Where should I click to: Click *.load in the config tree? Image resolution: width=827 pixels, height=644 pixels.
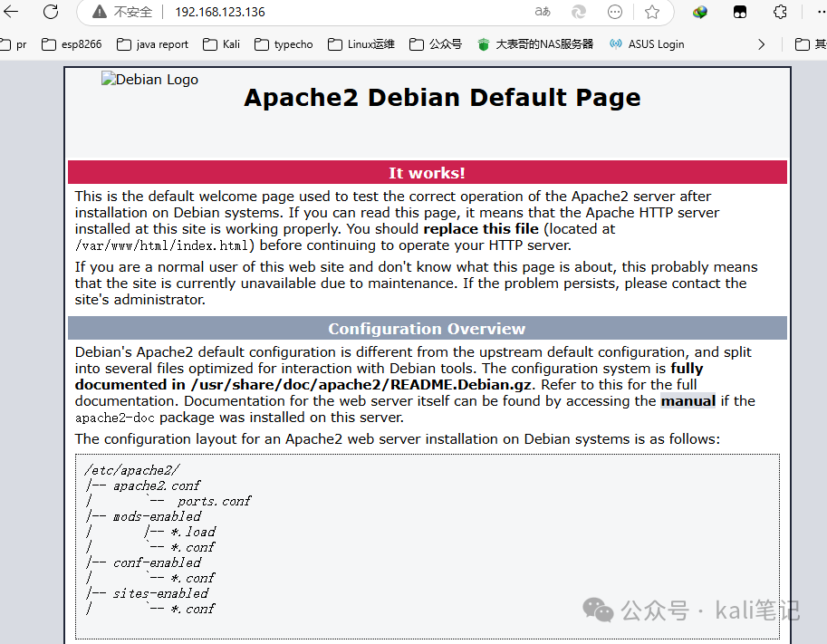(193, 532)
